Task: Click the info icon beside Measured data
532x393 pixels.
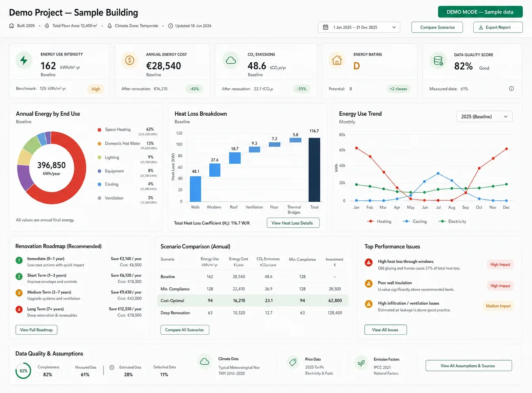Action: click(511, 89)
